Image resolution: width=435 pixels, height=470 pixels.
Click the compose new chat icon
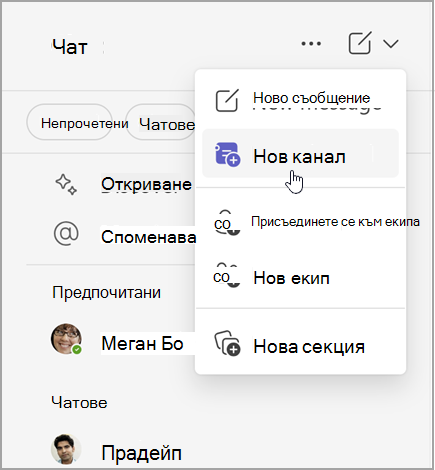pos(360,43)
